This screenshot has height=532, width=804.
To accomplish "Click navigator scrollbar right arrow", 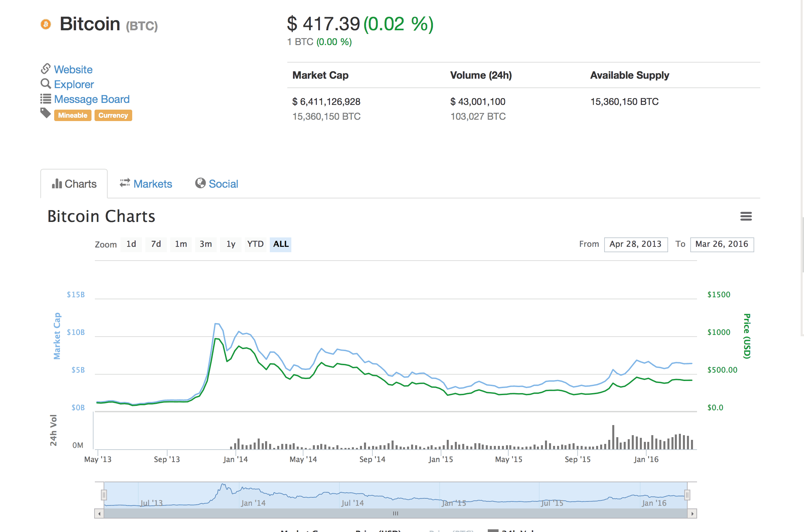I will [692, 514].
